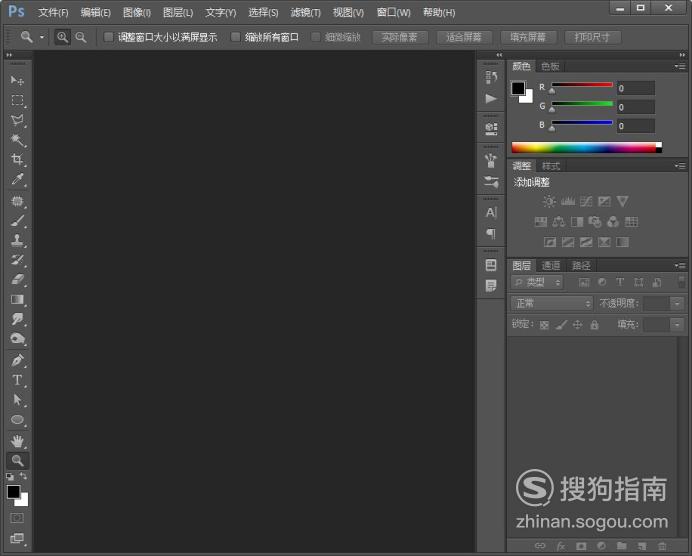The width and height of the screenshot is (692, 556).
Task: Select the Polygonal Lasso tool
Action: 17,120
